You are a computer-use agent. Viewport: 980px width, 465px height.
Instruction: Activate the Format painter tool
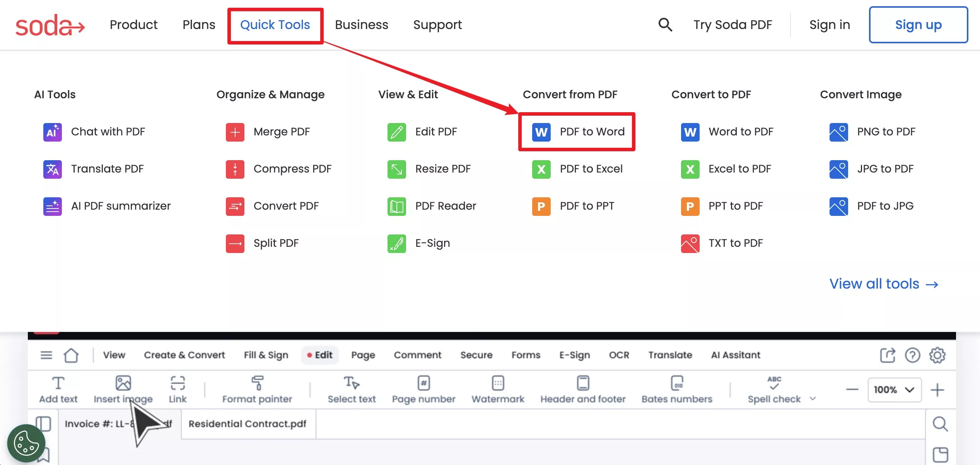tap(257, 390)
